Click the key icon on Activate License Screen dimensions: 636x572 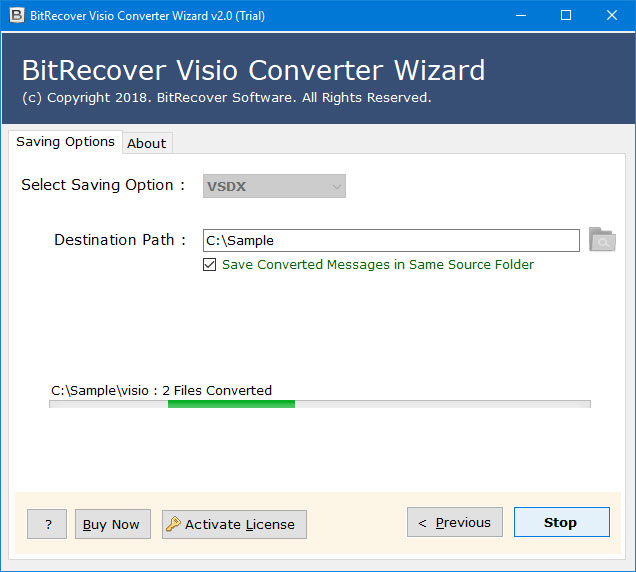point(173,524)
